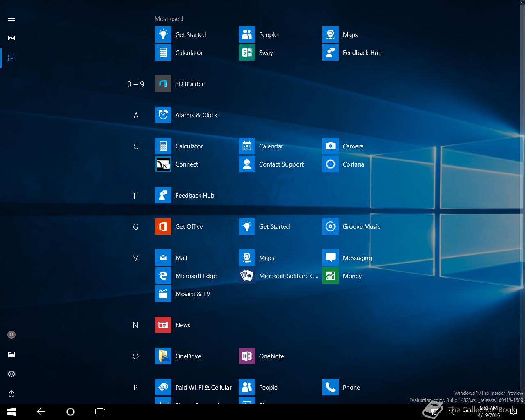The image size is (525, 420).
Task: Open the touch keyboard from tray
Action: pyautogui.click(x=467, y=412)
